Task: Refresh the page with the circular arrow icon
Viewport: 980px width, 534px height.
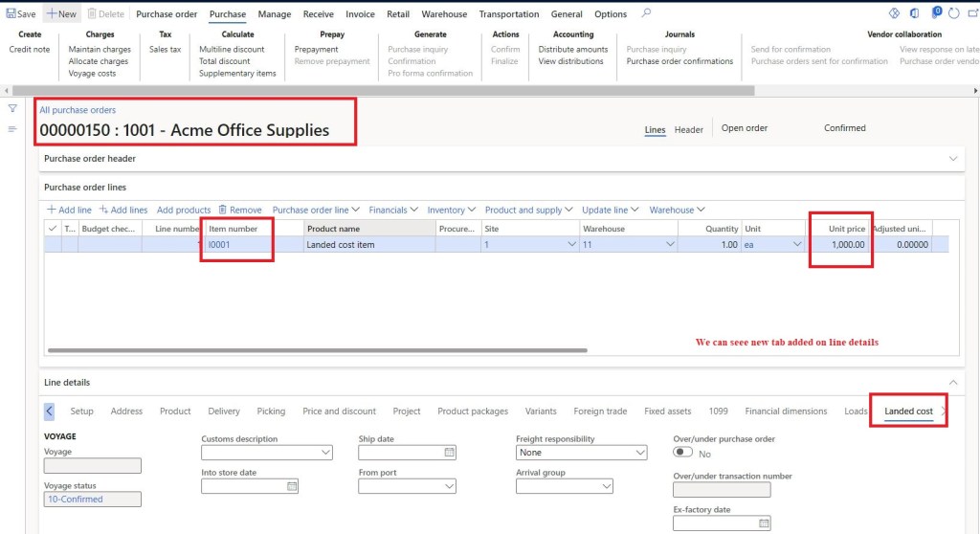Action: (953, 13)
